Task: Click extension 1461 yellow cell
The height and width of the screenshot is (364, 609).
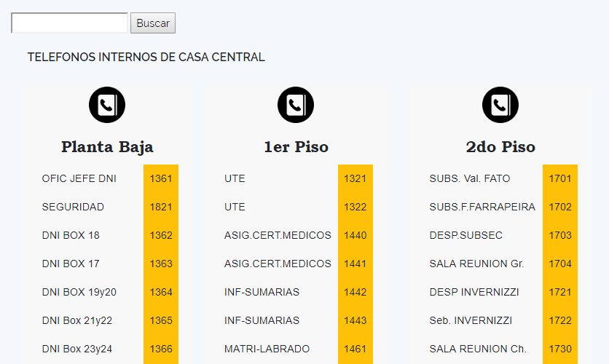Action: (355, 349)
